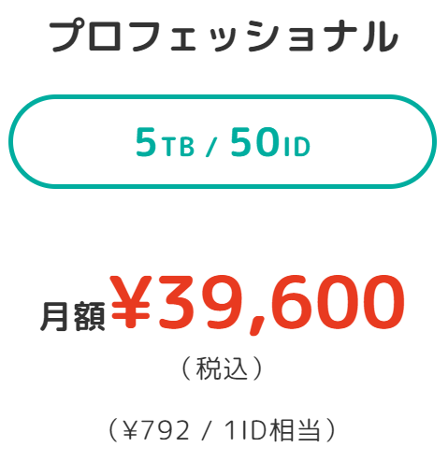Click the ¥39,600 monthly price
This screenshot has width=448, height=476.
click(257, 303)
